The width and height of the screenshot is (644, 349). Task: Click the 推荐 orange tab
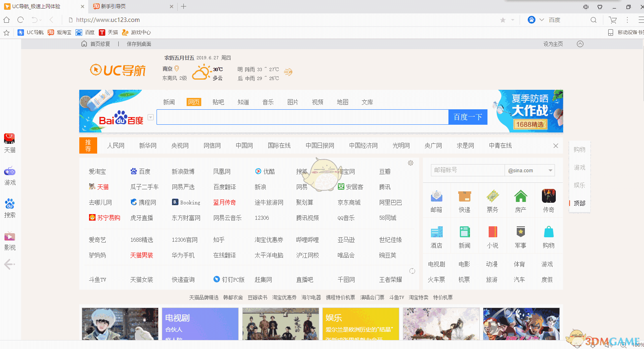point(88,145)
